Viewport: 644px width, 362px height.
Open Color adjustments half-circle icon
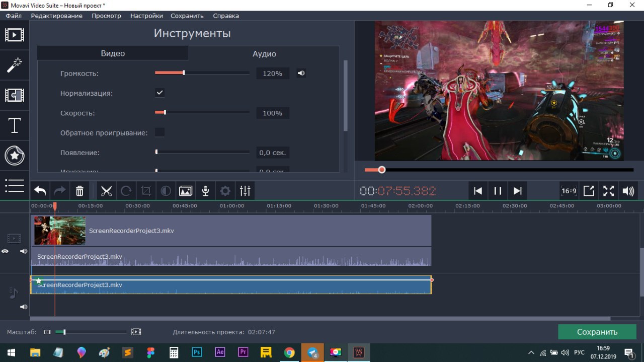tap(166, 191)
